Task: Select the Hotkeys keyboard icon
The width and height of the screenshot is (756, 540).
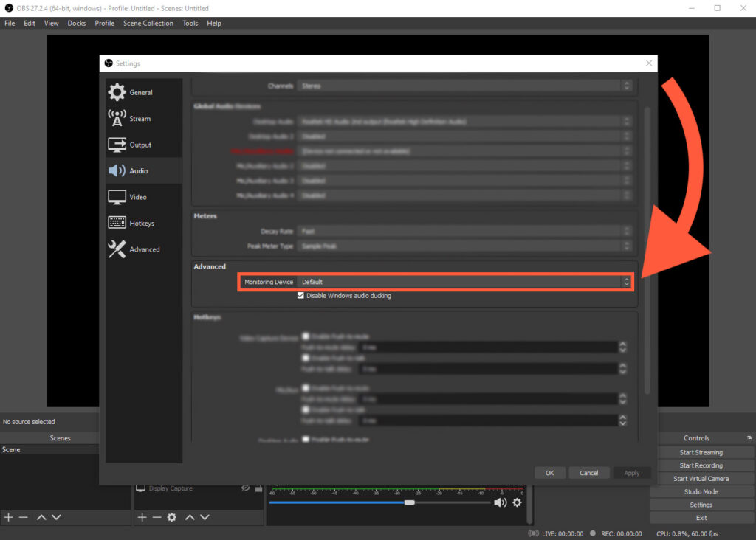Action: pos(116,222)
